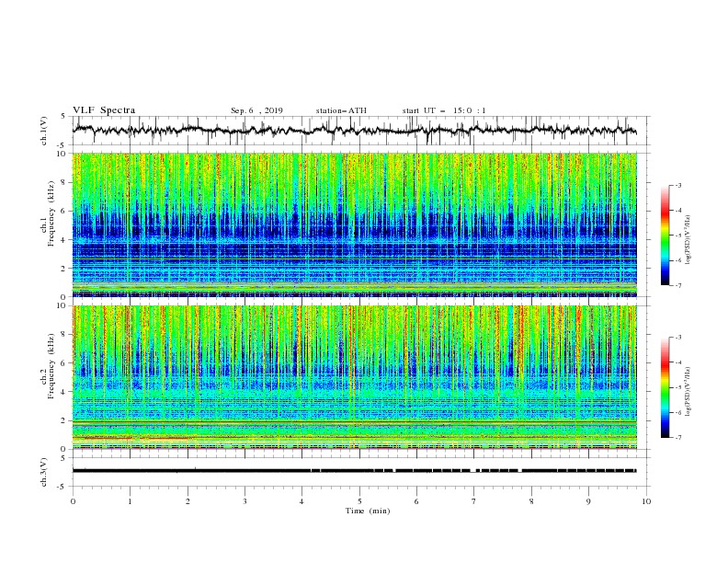Click the 'Time (min)' axis title

click(x=368, y=511)
